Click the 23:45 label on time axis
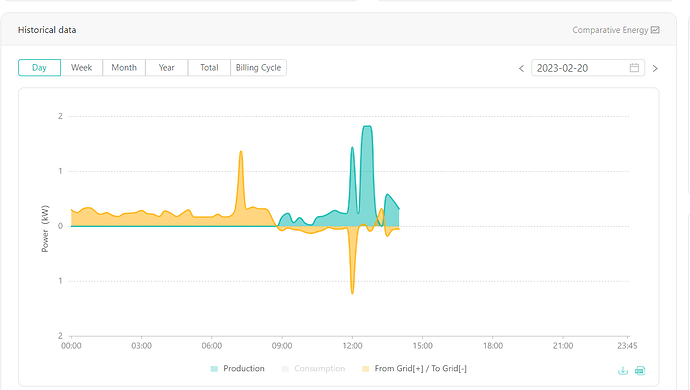Screen dimensions: 690x390 pyautogui.click(x=627, y=346)
